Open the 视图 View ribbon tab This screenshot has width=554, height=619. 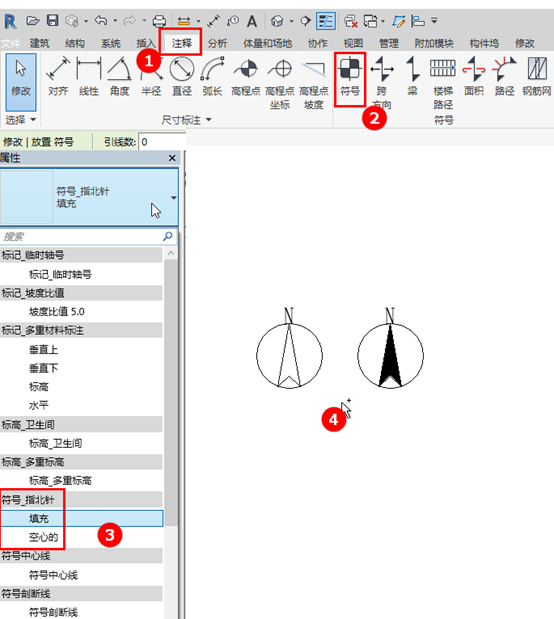[353, 43]
